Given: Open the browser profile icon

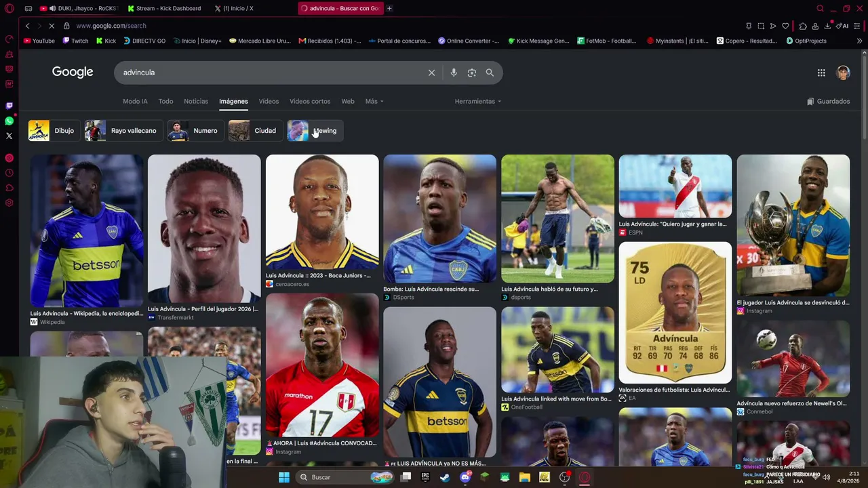Looking at the screenshot, I should (x=815, y=26).
